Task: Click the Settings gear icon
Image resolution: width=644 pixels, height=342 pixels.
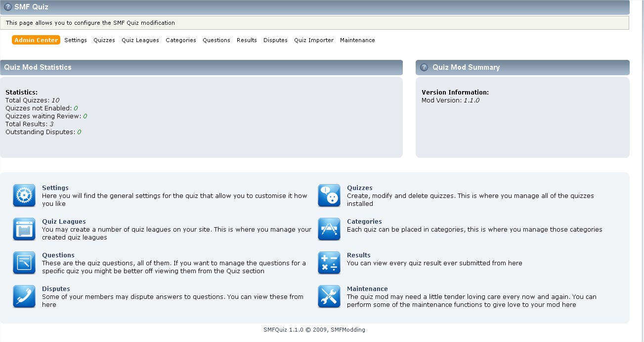Action: [x=24, y=195]
